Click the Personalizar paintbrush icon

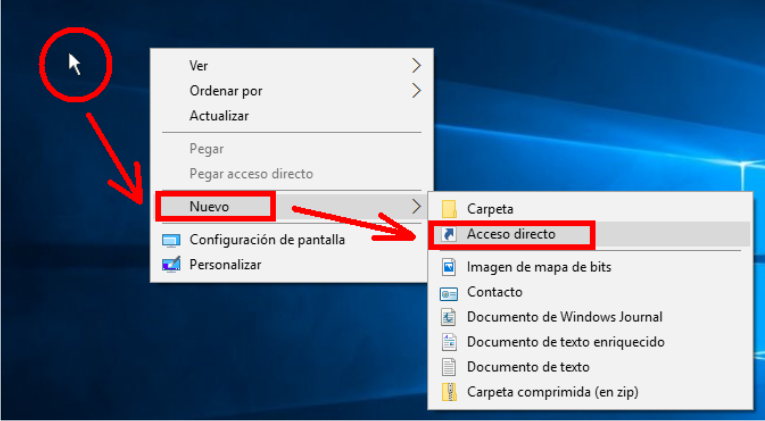coord(171,264)
